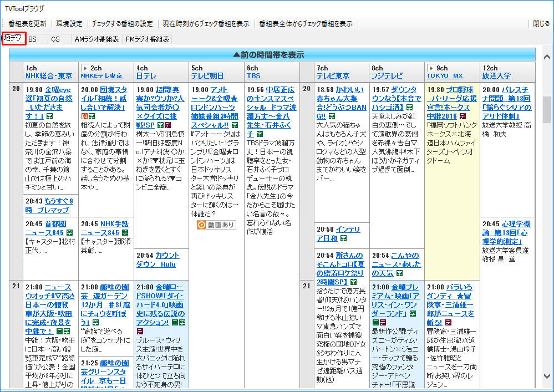Click the デ icon after バラいろダンディ title
This screenshot has width=554, height=392.
click(x=448, y=323)
